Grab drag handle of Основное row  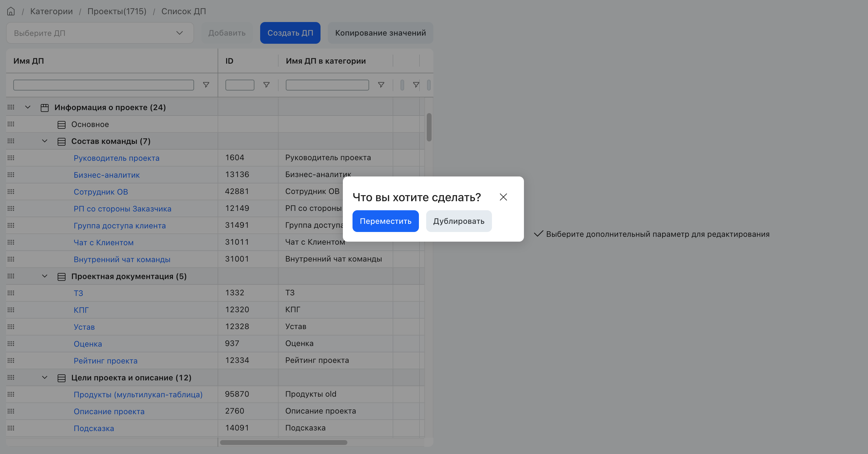pyautogui.click(x=11, y=124)
